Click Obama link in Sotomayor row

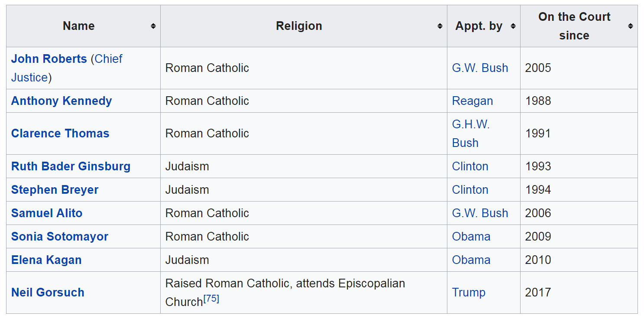(471, 237)
